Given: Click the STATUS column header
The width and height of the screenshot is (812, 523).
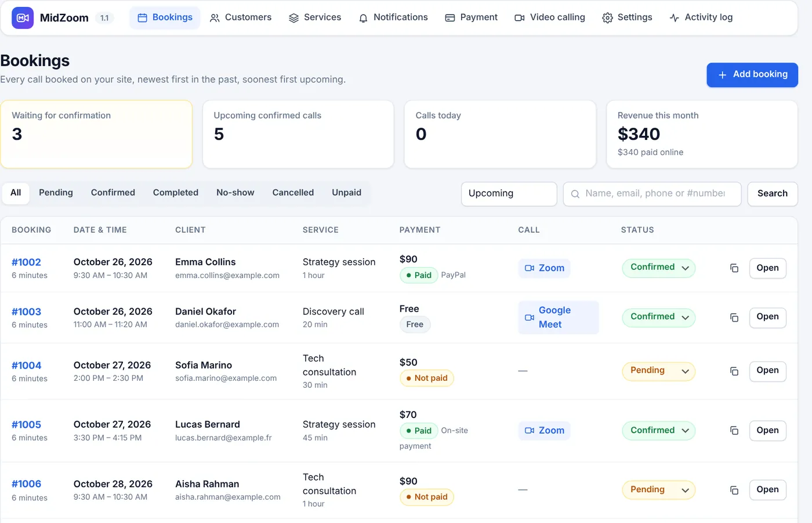Looking at the screenshot, I should click(x=637, y=230).
